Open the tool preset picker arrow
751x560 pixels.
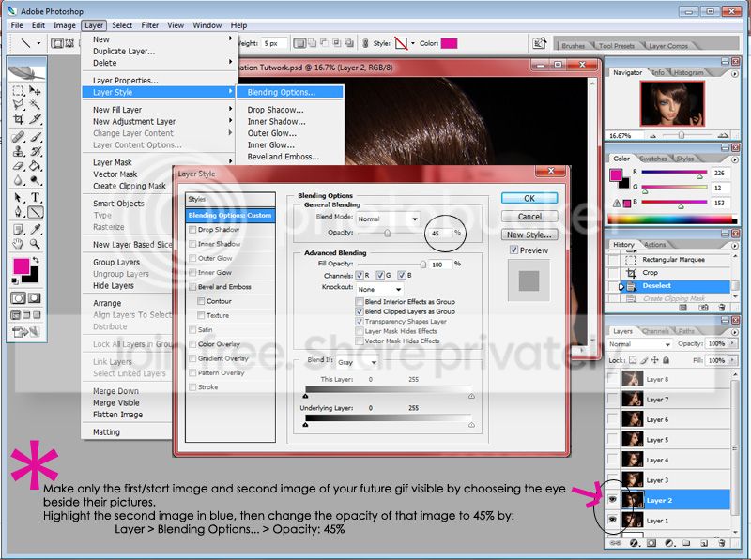click(38, 43)
